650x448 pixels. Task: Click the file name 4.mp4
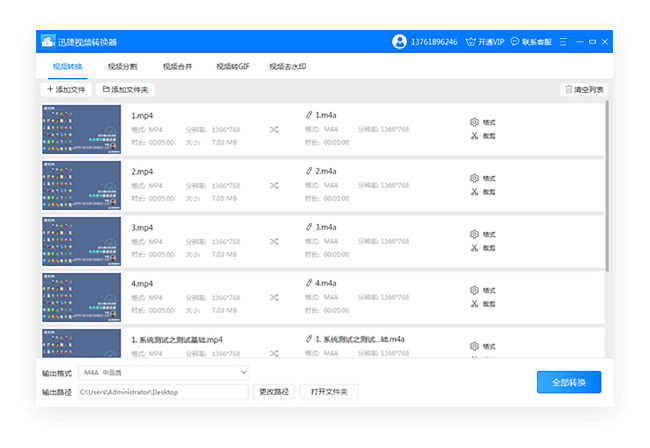(142, 283)
